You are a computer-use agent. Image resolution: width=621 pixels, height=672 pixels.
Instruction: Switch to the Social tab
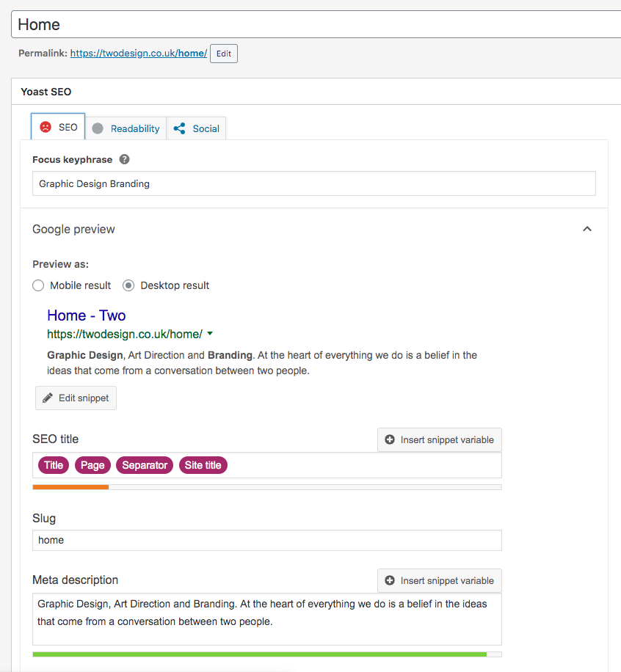206,128
